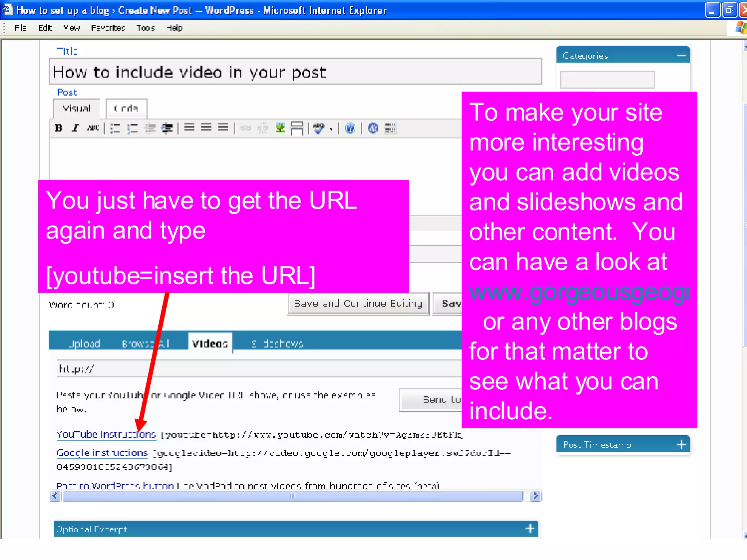Click the blue globe icon in toolbar

[x=373, y=128]
